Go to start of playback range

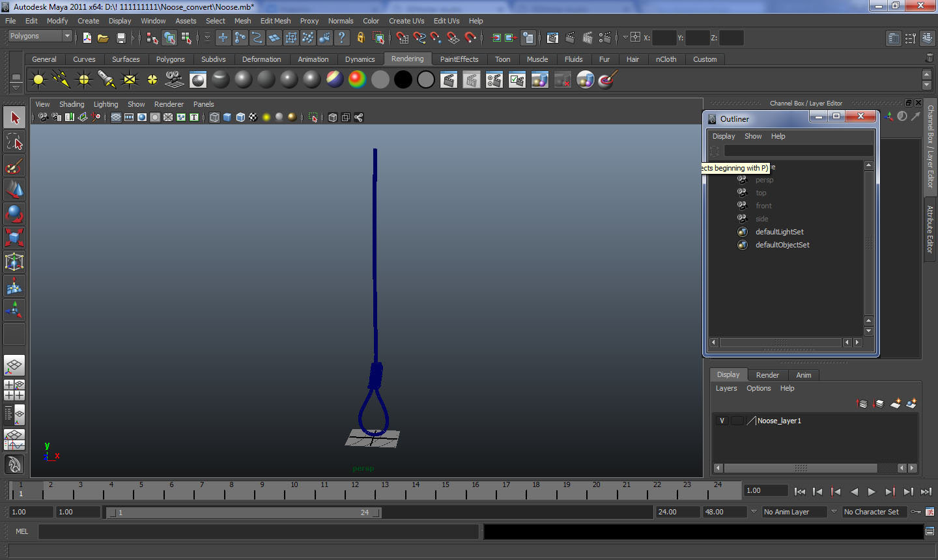800,492
